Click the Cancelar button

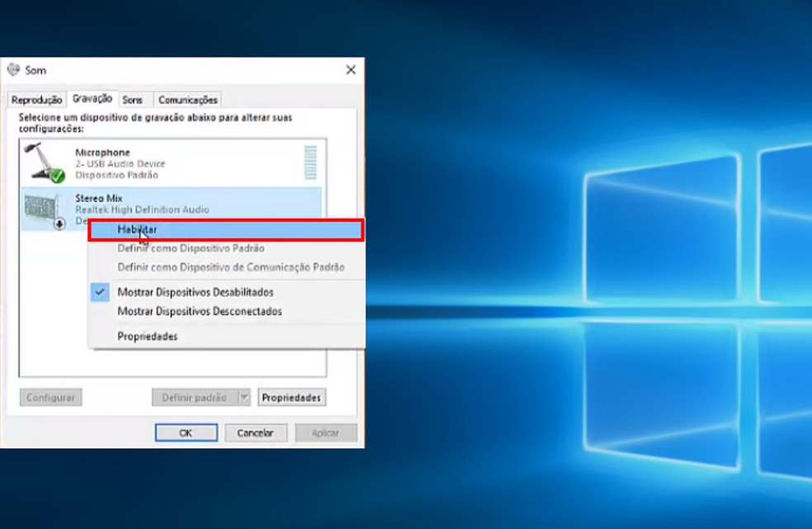(x=255, y=432)
